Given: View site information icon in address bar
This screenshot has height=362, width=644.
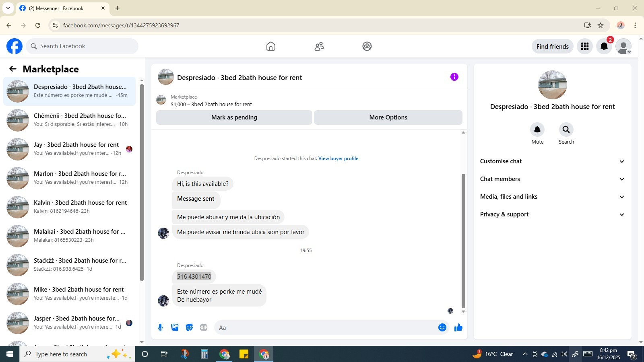Looking at the screenshot, I should (x=55, y=25).
